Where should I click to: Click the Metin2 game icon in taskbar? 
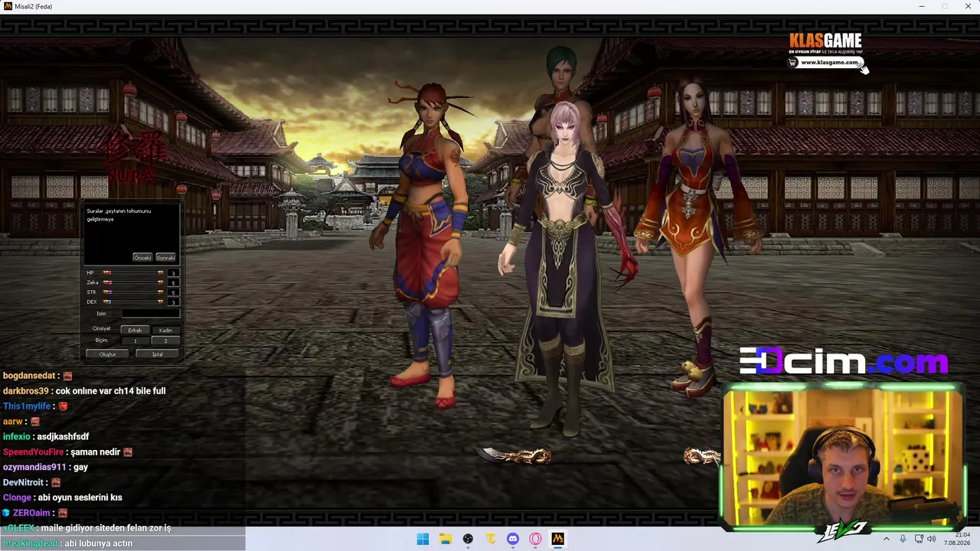(x=557, y=539)
